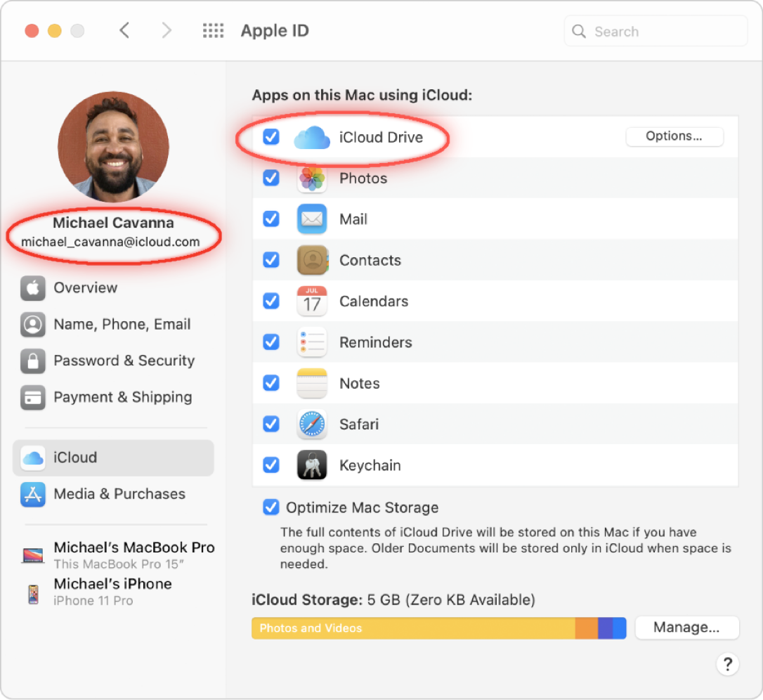Click the Safari compass icon
The image size is (763, 700).
tap(311, 424)
